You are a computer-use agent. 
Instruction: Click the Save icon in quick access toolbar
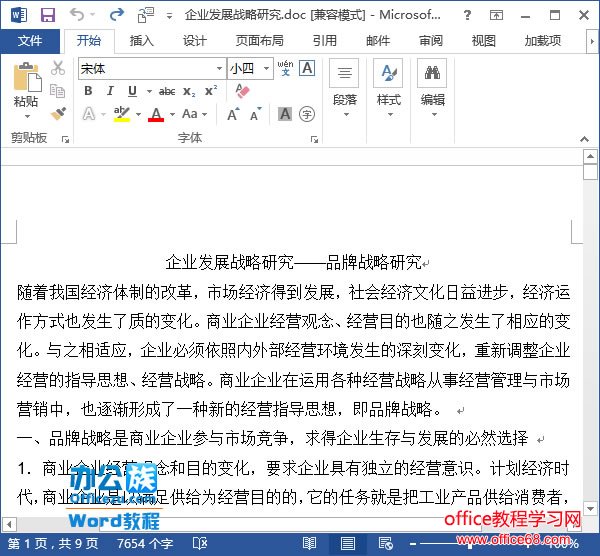coord(48,15)
